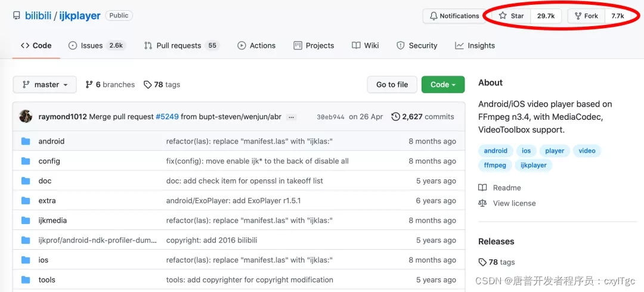Click the ijkprof folder icon
Viewport: 644px width, 292px height.
tap(26, 240)
